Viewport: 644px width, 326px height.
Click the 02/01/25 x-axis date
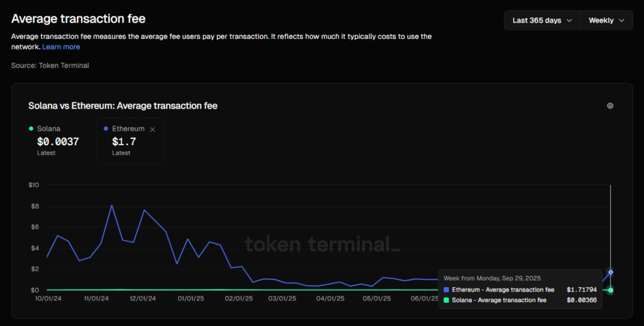(x=238, y=298)
